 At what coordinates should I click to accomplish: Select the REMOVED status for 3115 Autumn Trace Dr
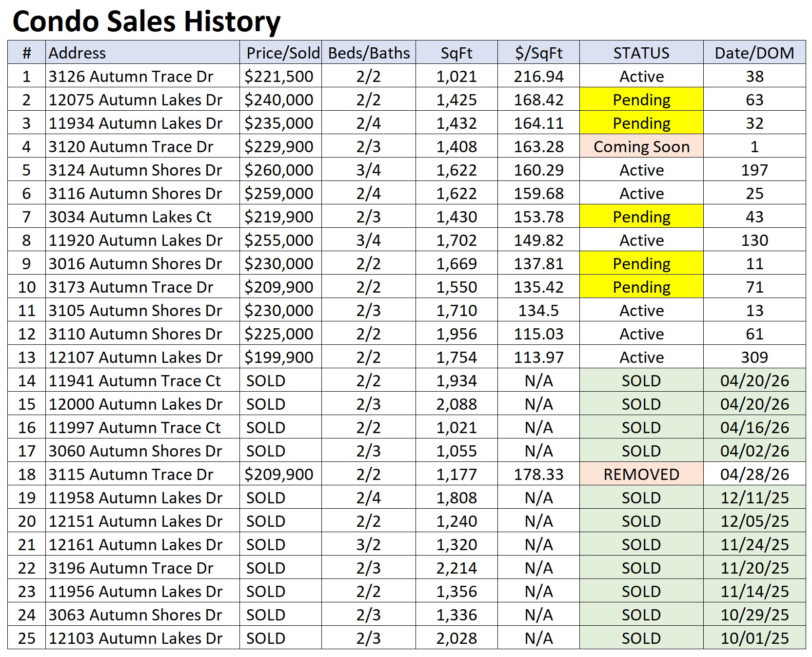(x=640, y=474)
